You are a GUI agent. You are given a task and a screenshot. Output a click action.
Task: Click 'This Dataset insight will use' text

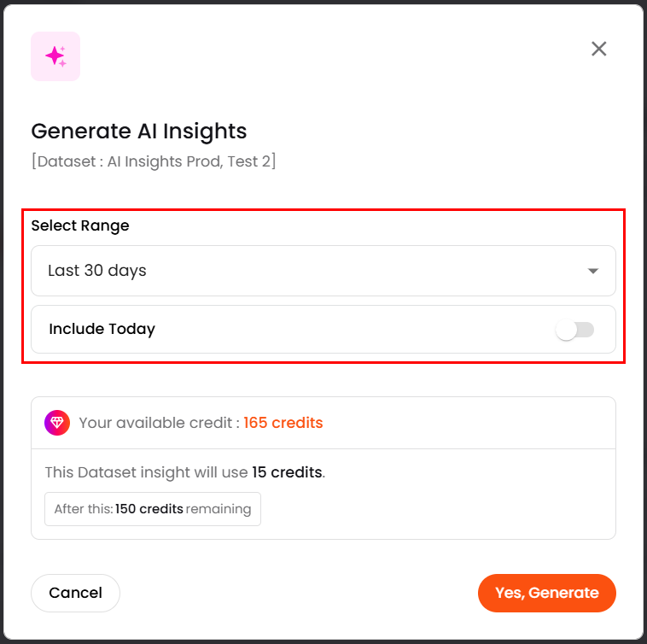[x=147, y=472]
